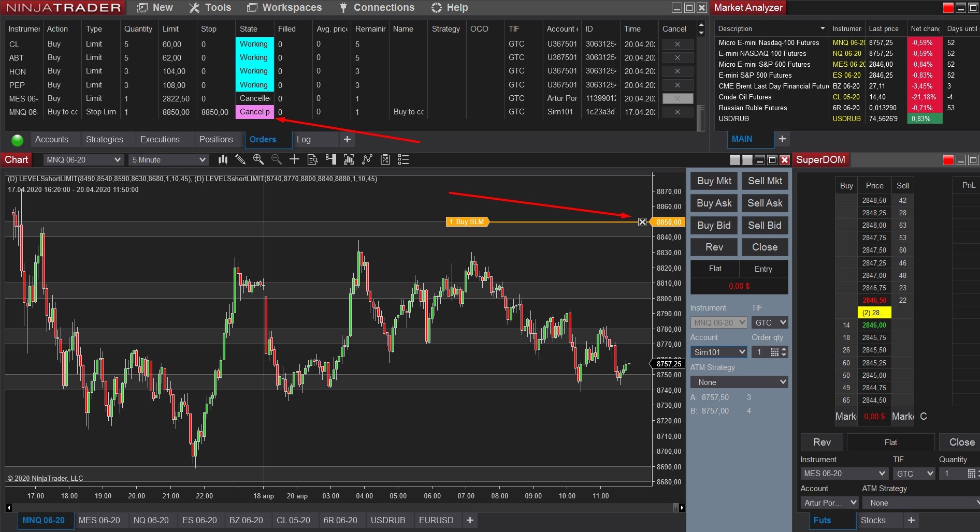Cancel the CL working order
Image resolution: width=980 pixels, height=532 pixels.
(677, 44)
